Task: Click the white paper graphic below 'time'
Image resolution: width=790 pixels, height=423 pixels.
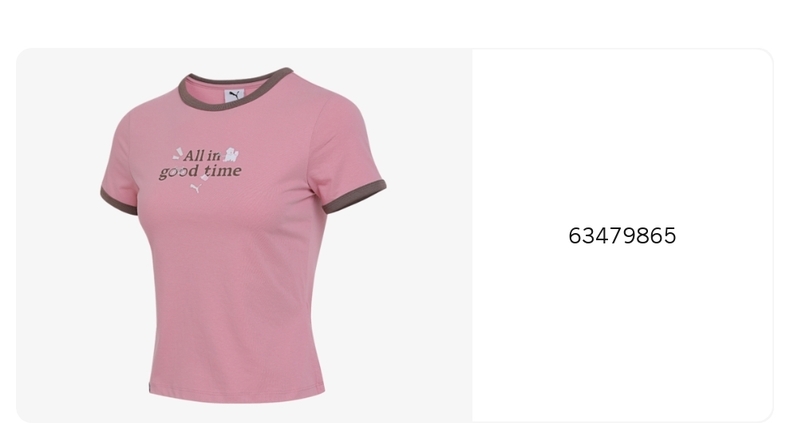Action: (205, 176)
